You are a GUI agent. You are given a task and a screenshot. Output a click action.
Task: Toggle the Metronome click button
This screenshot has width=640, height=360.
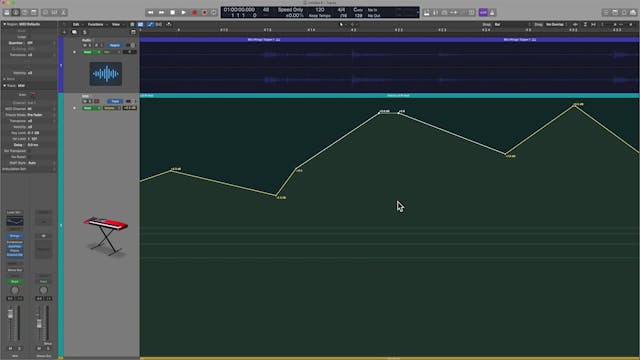492,13
